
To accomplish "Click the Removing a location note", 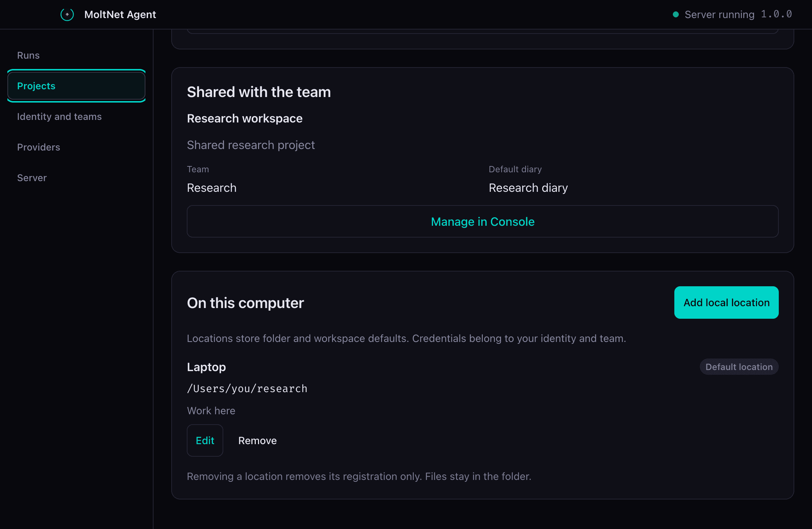I will pyautogui.click(x=359, y=476).
